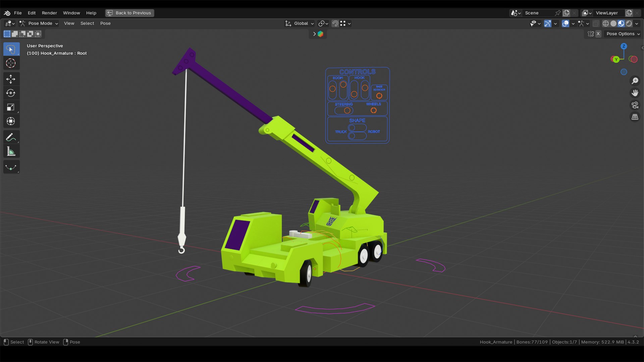Open the Pose menu in viewport header
Screen dimensions: 644x362
point(105,23)
